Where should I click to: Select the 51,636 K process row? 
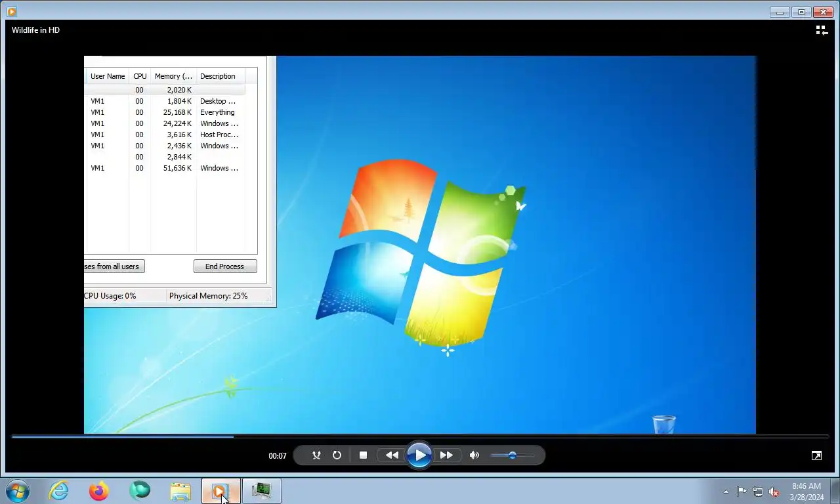[165, 168]
